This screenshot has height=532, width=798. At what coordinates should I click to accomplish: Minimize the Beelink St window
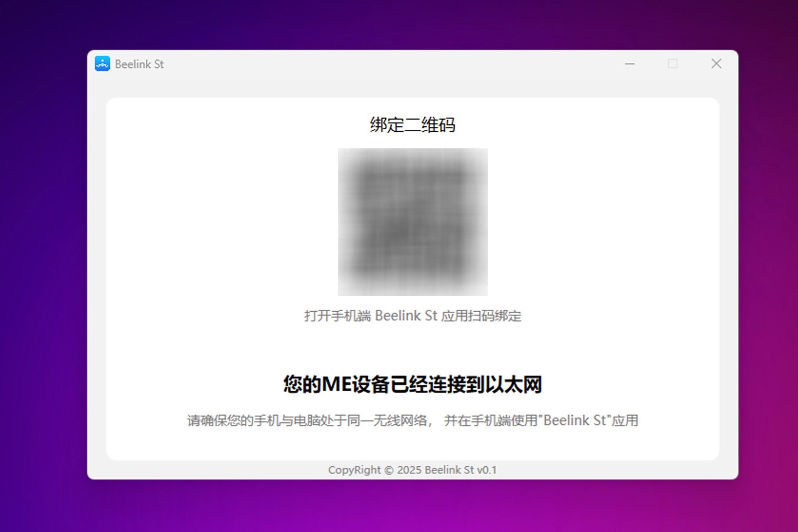[630, 64]
